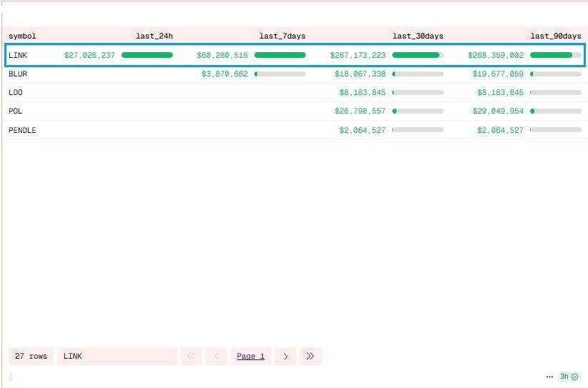Click the LDO last_90days progress bar
This screenshot has width=588, height=388.
coord(555,93)
